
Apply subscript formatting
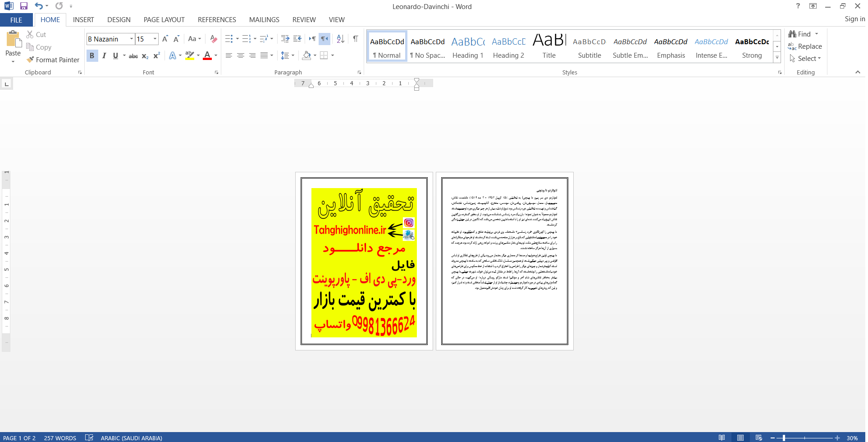pyautogui.click(x=145, y=56)
